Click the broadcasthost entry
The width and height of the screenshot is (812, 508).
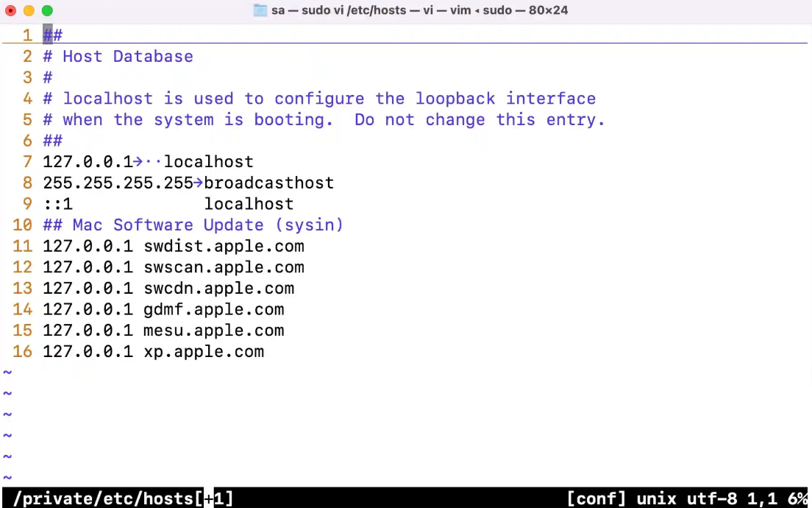[x=268, y=183]
